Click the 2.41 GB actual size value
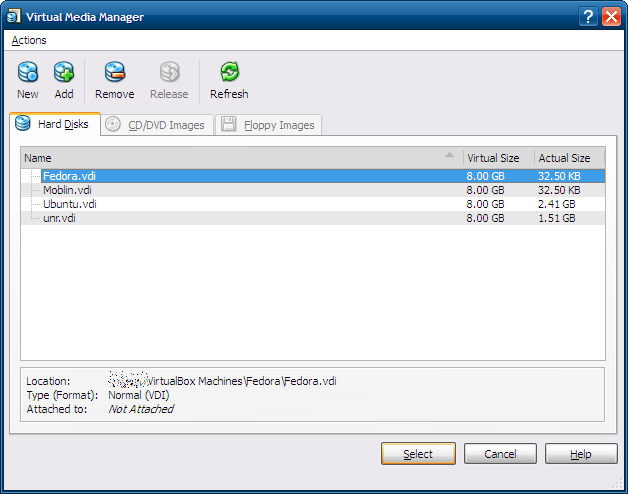 [556, 204]
